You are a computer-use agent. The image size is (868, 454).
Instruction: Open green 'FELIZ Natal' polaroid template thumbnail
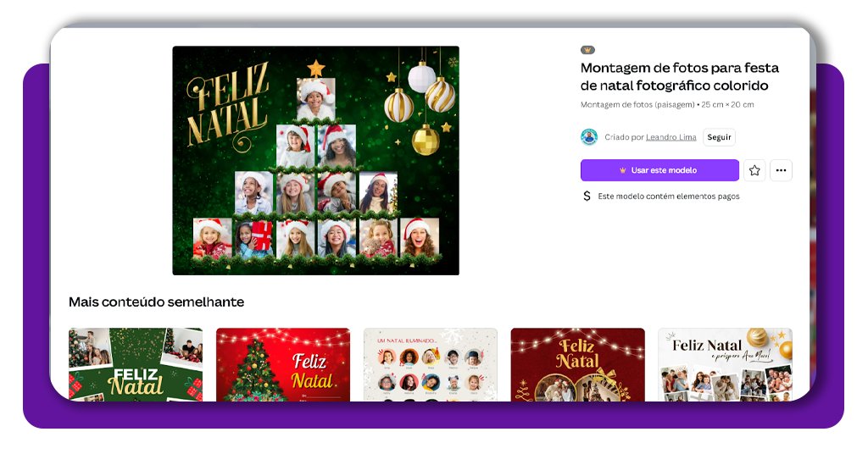point(136,364)
